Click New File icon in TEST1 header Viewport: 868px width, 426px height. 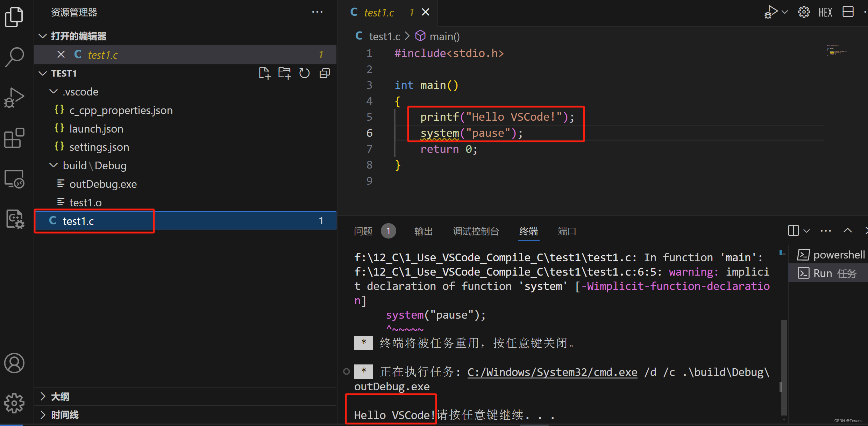265,73
